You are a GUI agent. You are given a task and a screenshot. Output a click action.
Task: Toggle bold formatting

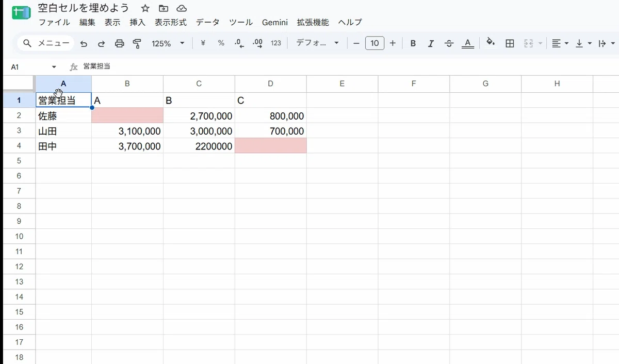[413, 43]
